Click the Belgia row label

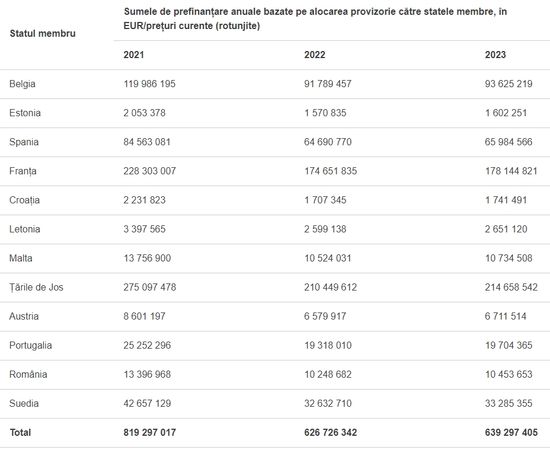click(22, 84)
